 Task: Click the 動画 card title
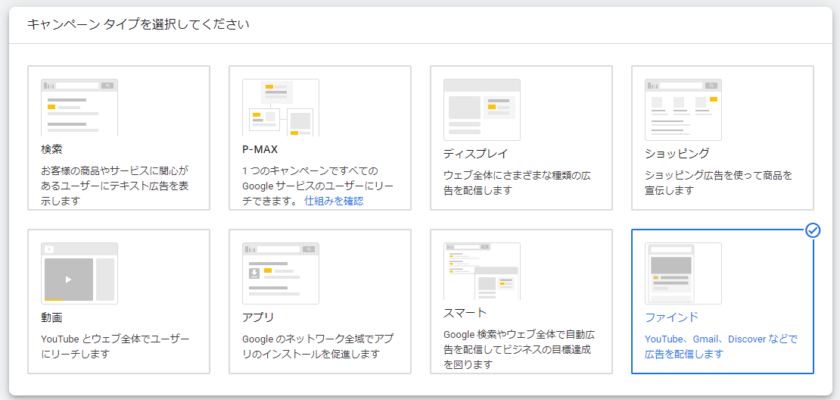point(52,318)
